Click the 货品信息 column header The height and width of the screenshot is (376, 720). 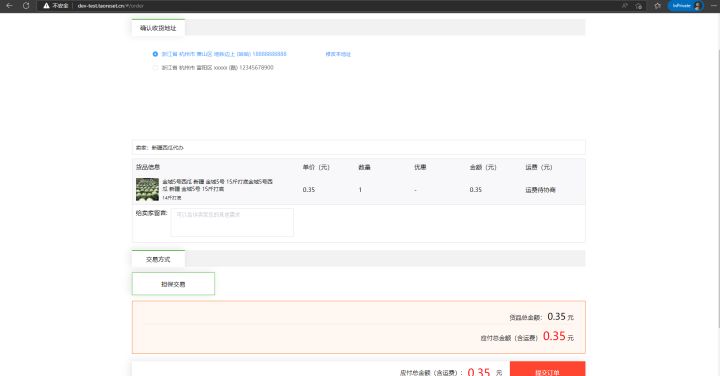click(148, 167)
